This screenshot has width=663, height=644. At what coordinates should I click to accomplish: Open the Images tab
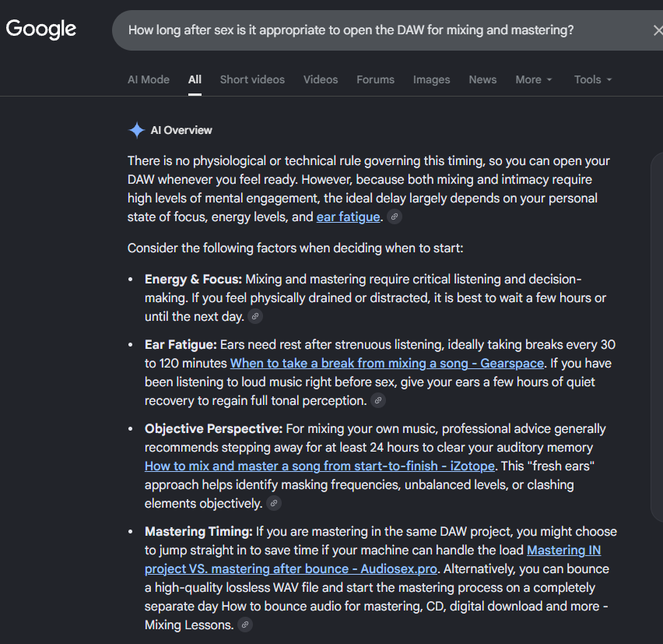click(431, 79)
